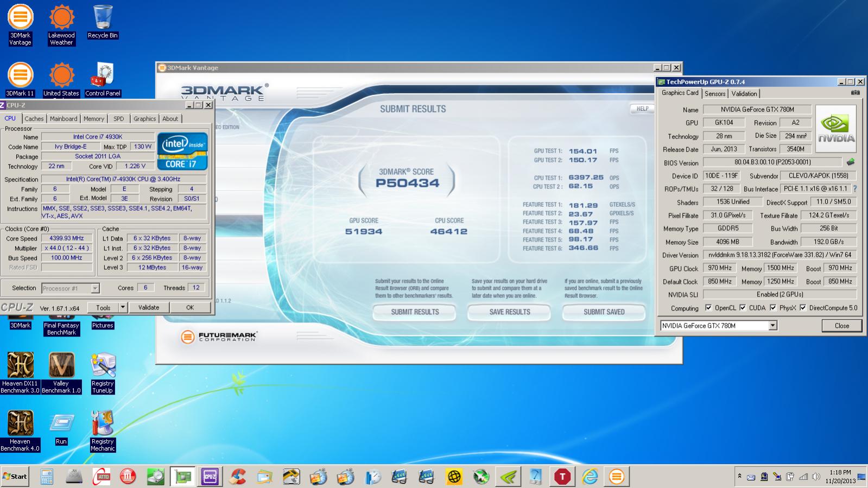Viewport: 868px width, 488px height.
Task: Click the Help button in 3DMark Vantage
Action: point(642,109)
